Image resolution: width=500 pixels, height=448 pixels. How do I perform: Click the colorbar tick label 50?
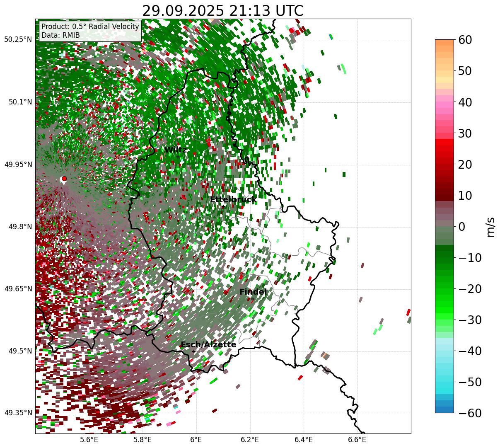pyautogui.click(x=466, y=71)
